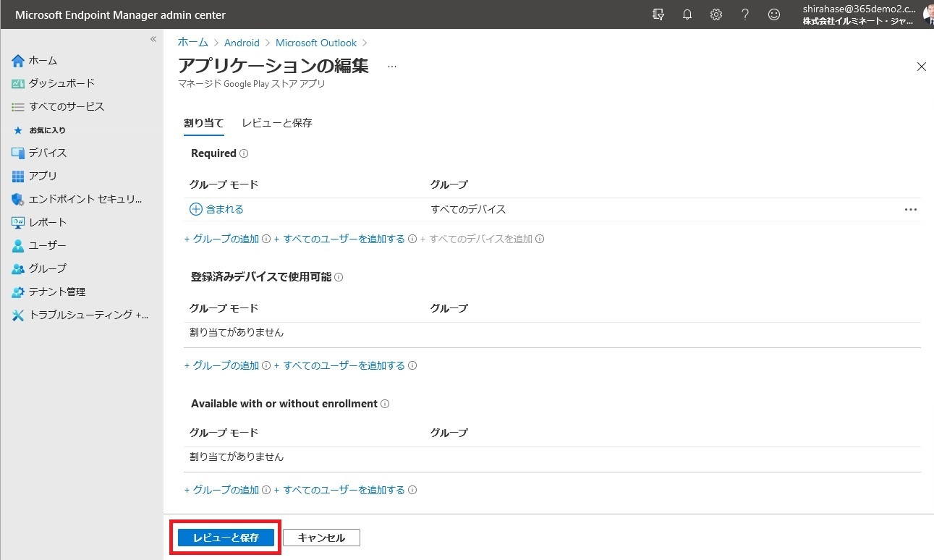Click the アプリ grid icon
The width and height of the screenshot is (934, 560).
click(x=18, y=177)
